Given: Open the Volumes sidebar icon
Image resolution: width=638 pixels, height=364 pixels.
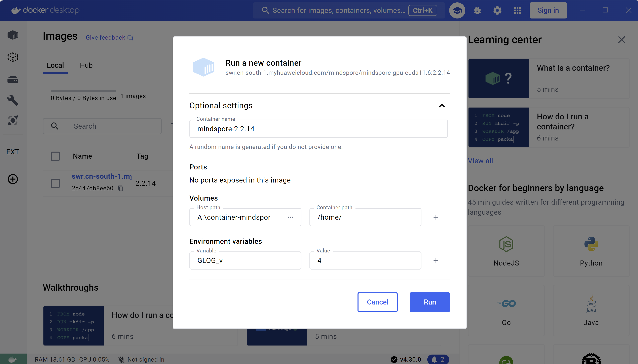Looking at the screenshot, I should pos(13,80).
